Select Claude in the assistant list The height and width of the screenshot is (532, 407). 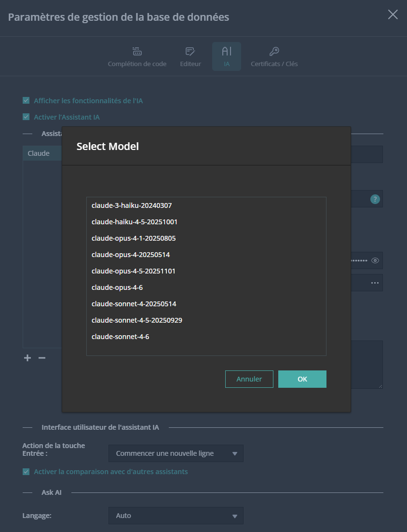42,153
